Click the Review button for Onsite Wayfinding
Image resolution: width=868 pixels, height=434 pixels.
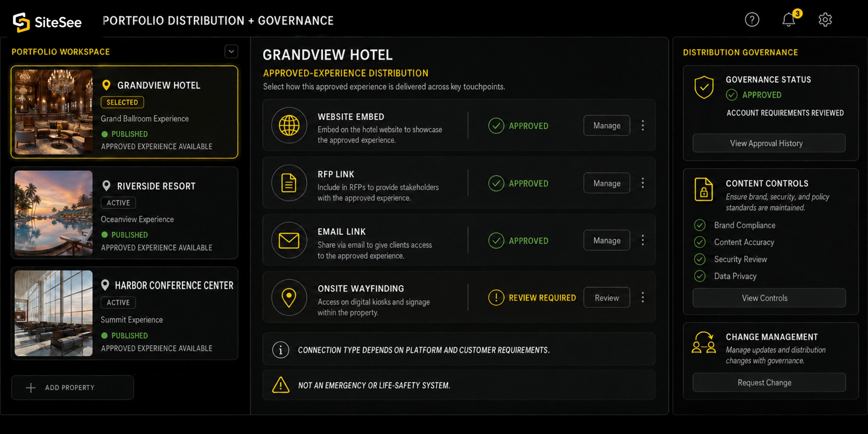pos(607,298)
